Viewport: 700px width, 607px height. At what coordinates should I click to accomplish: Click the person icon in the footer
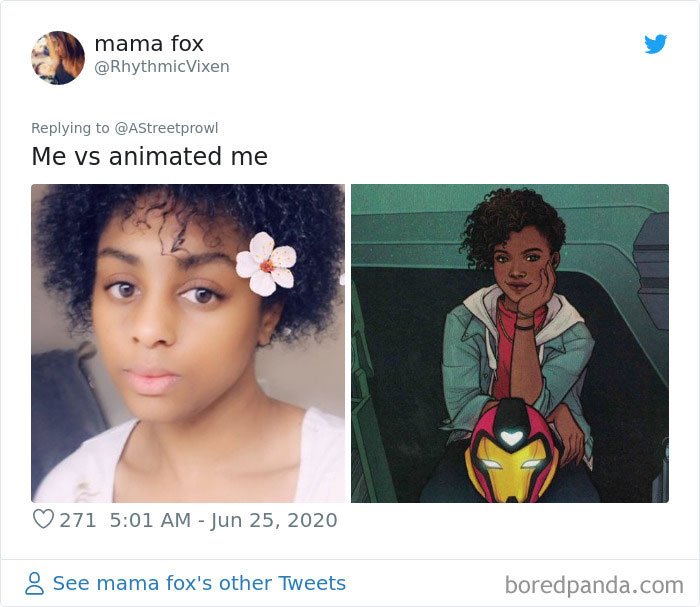pos(35,583)
